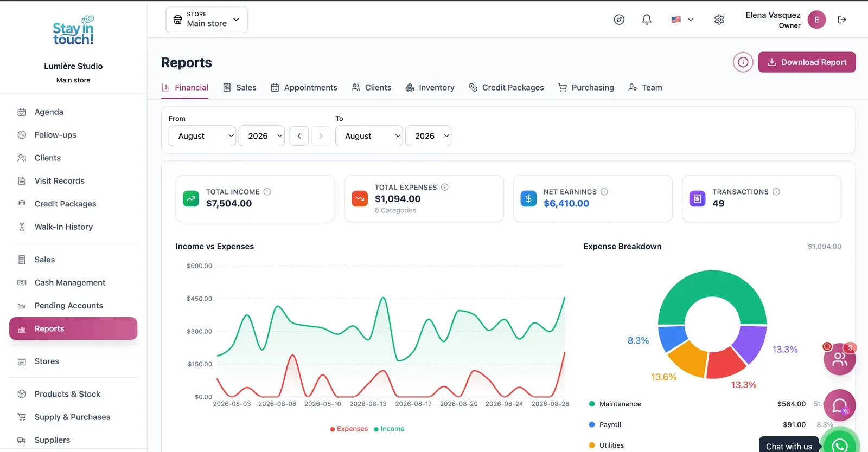
Task: Click the info circle next to Download Report
Action: point(743,62)
